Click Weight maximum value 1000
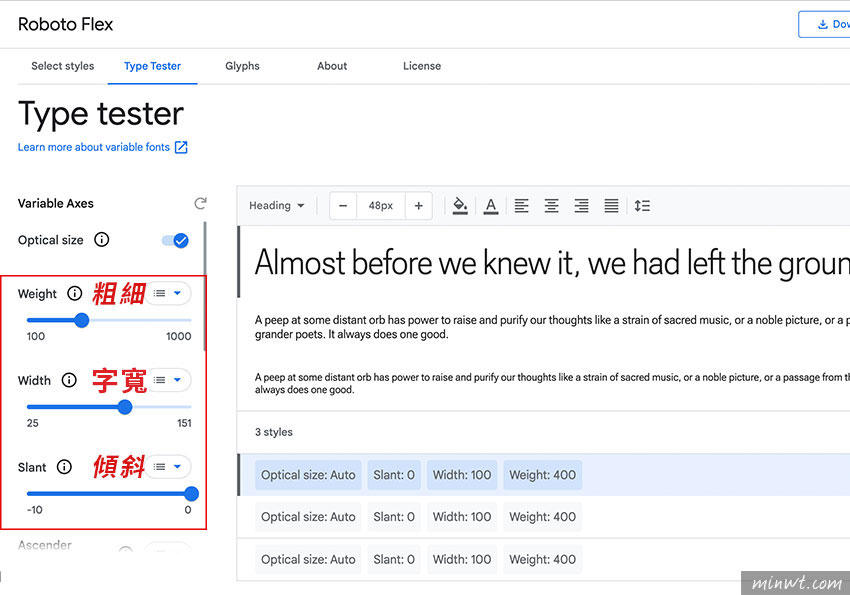 [178, 336]
